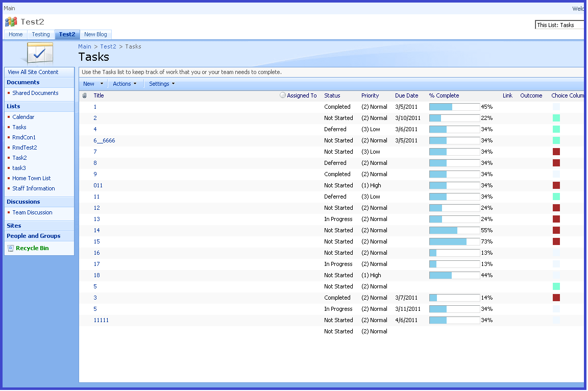Click the Recycle Bin icon
This screenshot has height=391, width=588.
click(11, 248)
